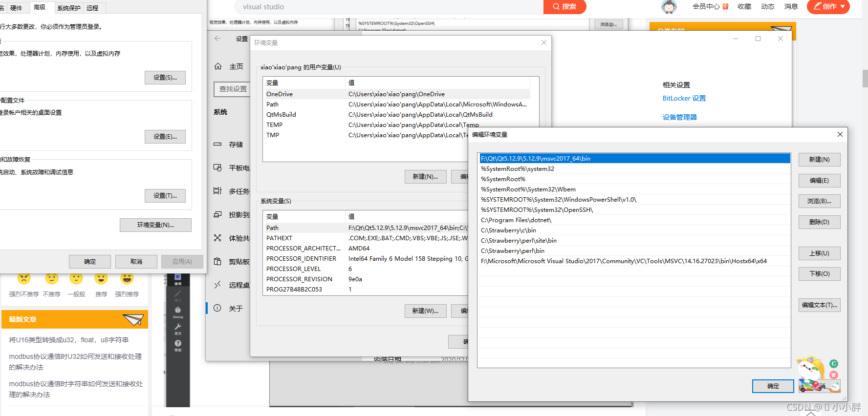Switch to the 远程 tab
This screenshot has height=416, width=868.
(x=92, y=8)
